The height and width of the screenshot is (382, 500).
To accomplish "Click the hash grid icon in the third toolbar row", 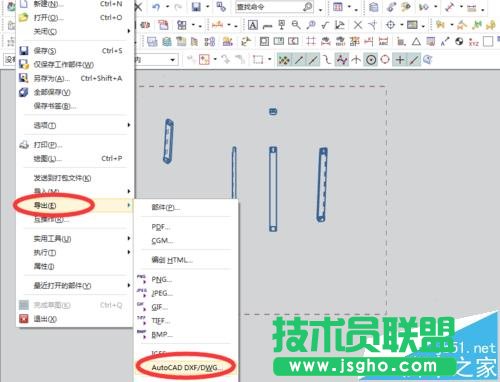I will (x=311, y=41).
